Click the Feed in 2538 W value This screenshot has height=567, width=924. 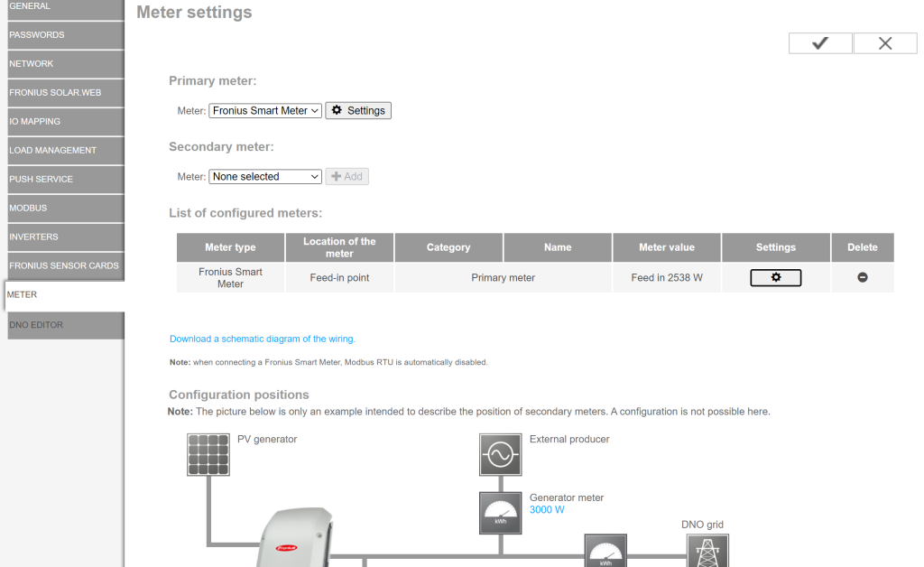(667, 277)
